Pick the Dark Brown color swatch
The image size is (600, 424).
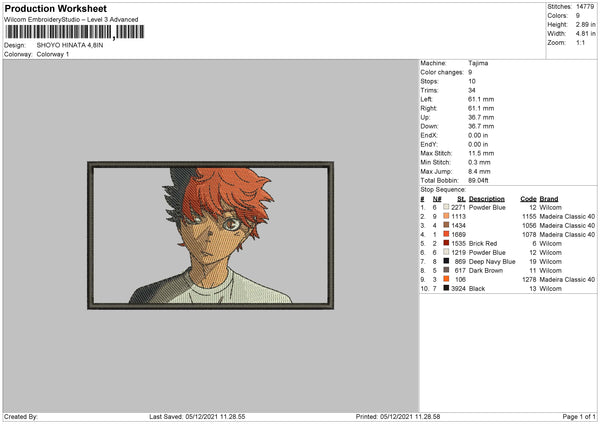pos(446,270)
